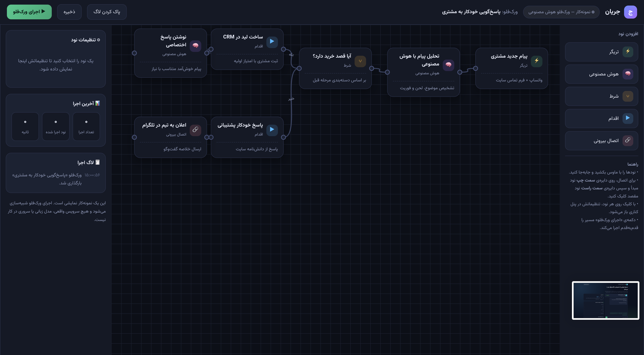Click the branch icon in شرط palette item
644x355 pixels.
[x=628, y=96]
